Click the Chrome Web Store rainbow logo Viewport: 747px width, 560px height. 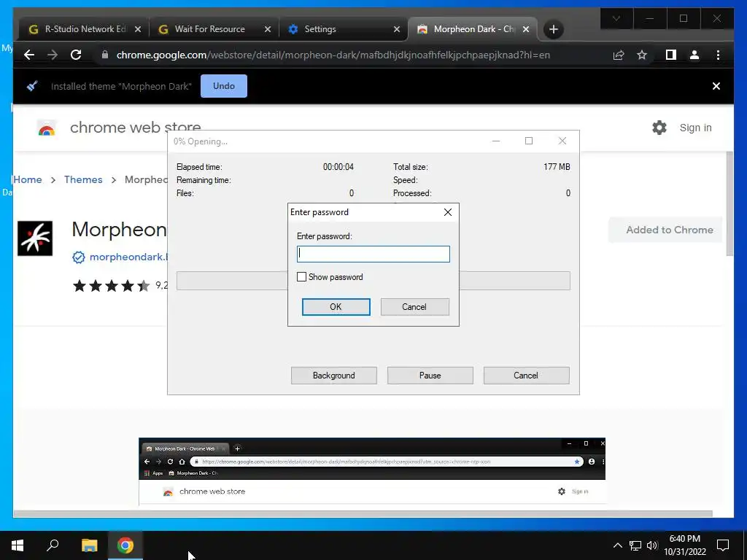[x=47, y=128]
